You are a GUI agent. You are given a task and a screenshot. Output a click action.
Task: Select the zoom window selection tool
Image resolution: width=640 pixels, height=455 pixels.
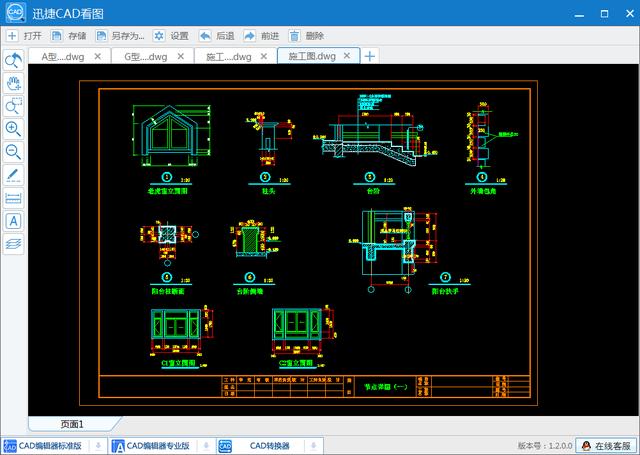(x=13, y=106)
